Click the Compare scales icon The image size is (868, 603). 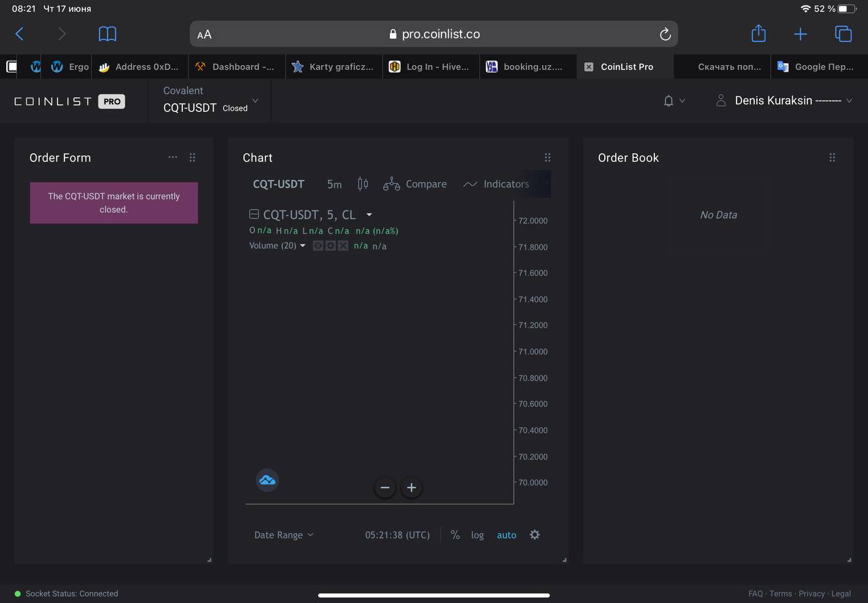391,184
